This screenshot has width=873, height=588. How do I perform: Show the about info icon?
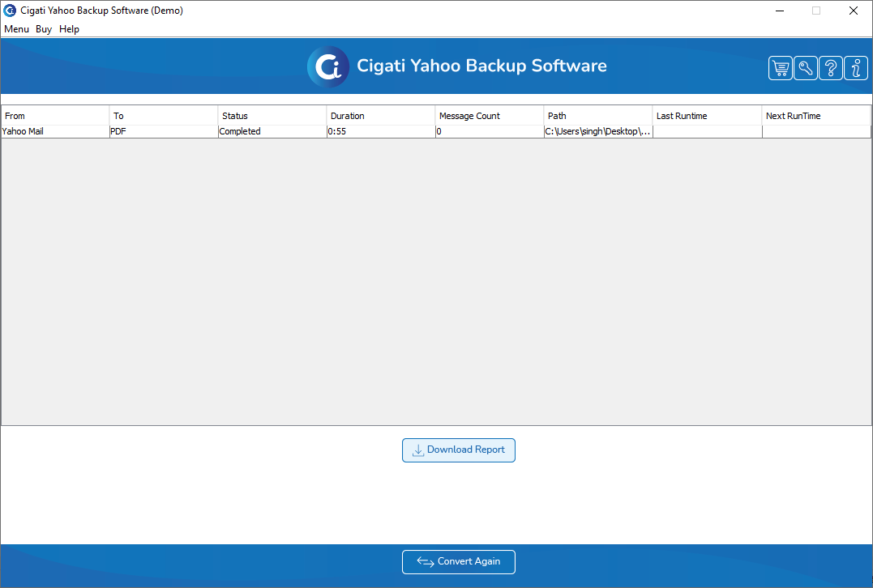(x=856, y=68)
